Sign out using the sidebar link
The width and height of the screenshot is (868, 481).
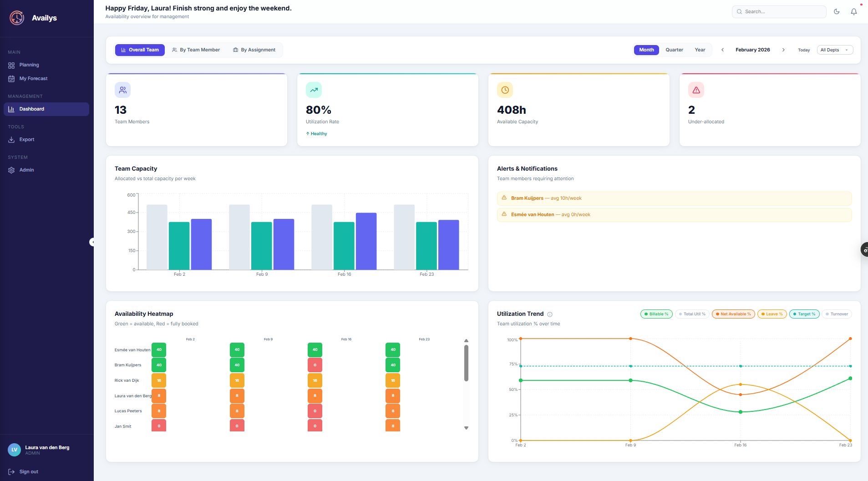point(29,471)
